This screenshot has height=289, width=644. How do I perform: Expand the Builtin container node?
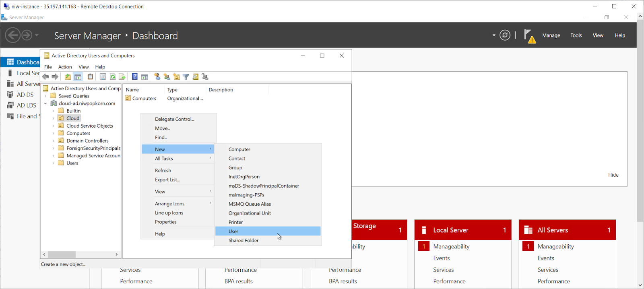tap(53, 111)
